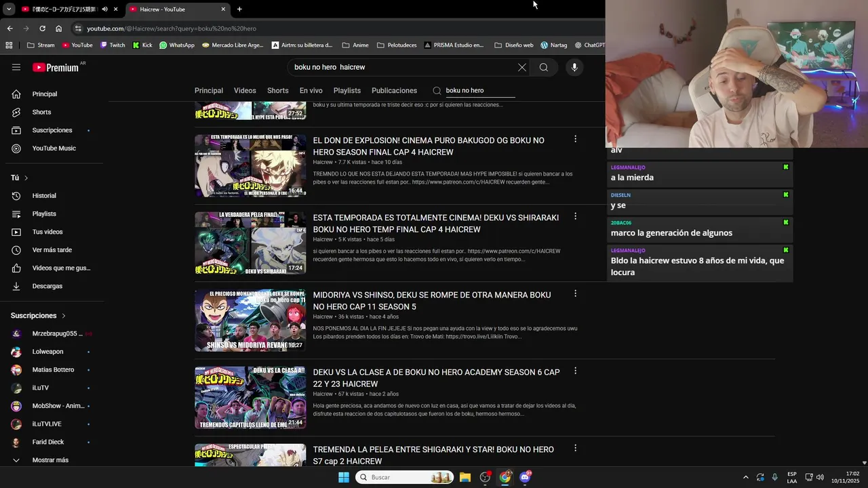This screenshot has width=868, height=488.
Task: Mute the first tab via its speaker icon
Action: pos(104,9)
